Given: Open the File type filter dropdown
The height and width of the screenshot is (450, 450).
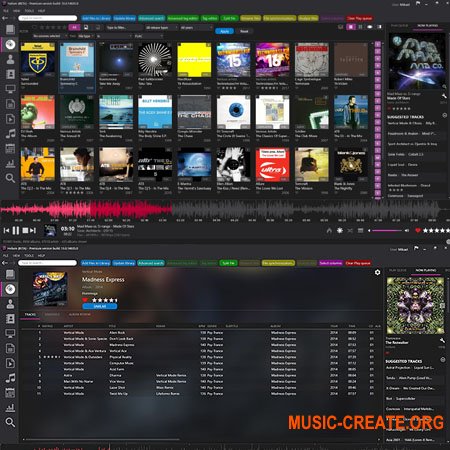Looking at the screenshot, I should pos(86,36).
